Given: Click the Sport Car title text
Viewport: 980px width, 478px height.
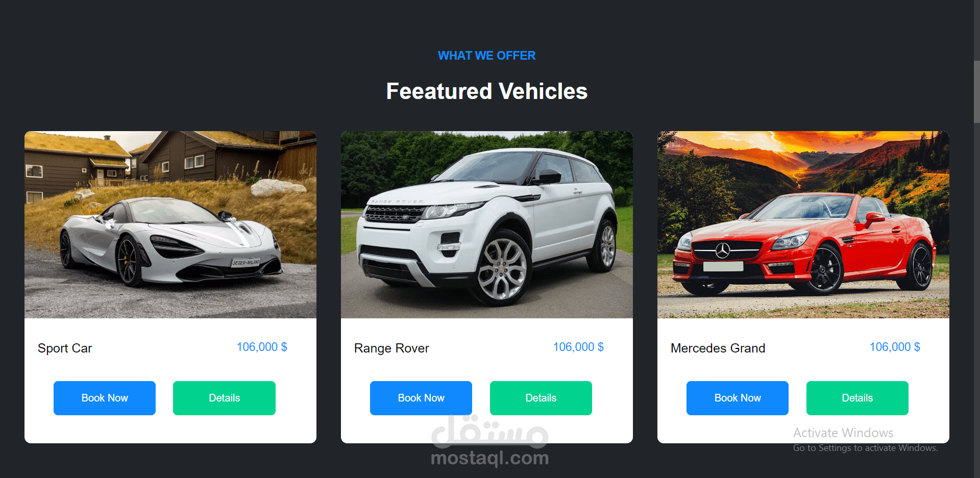Looking at the screenshot, I should pos(65,348).
